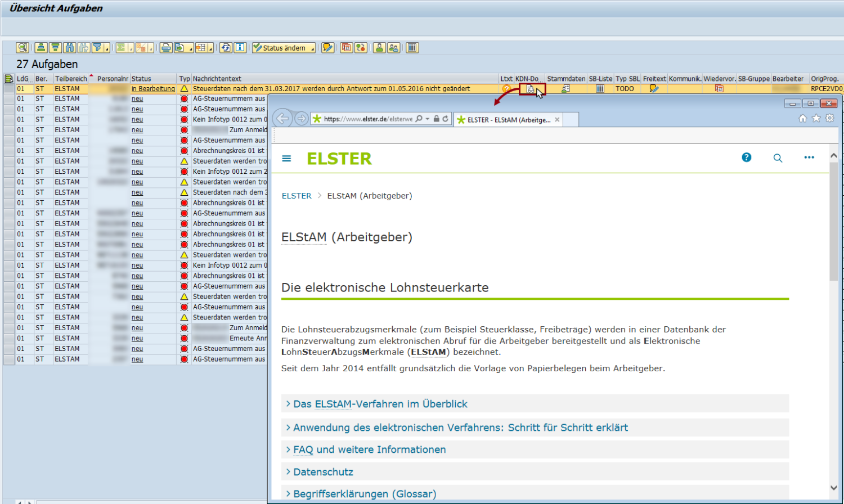
Task: Click the browser scrollbar down arrow
Action: click(834, 488)
